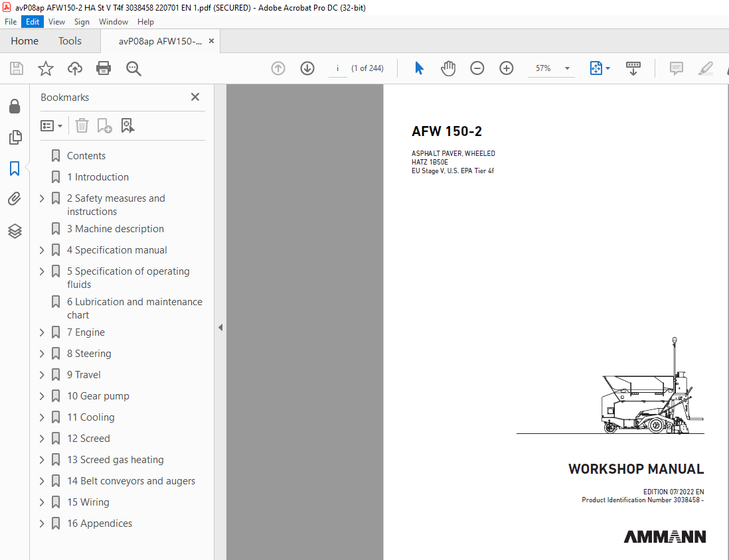The image size is (729, 560).
Task: Find current bookmark icon
Action: click(x=128, y=125)
